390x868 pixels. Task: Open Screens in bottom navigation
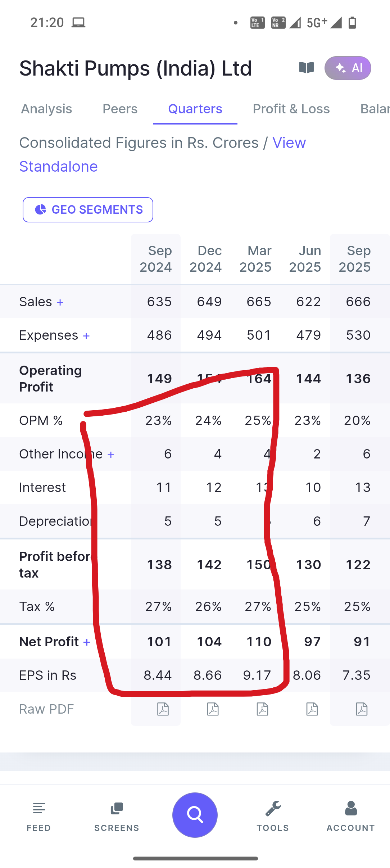click(x=117, y=815)
